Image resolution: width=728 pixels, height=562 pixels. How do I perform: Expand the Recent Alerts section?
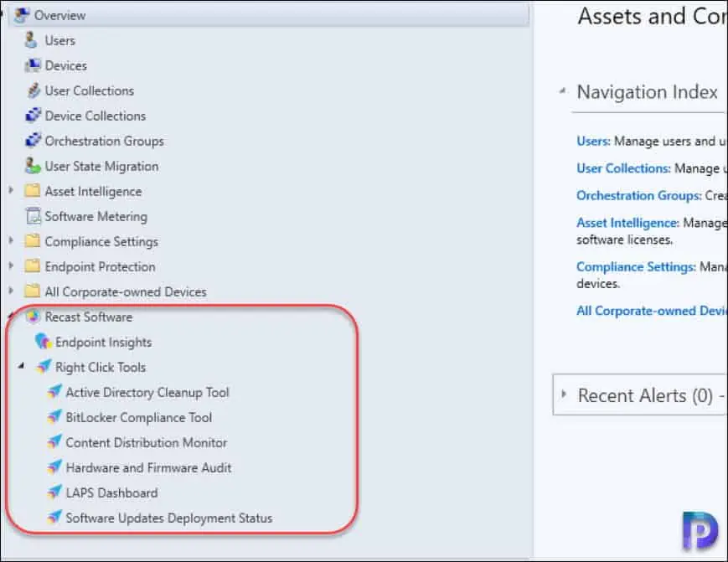(564, 394)
